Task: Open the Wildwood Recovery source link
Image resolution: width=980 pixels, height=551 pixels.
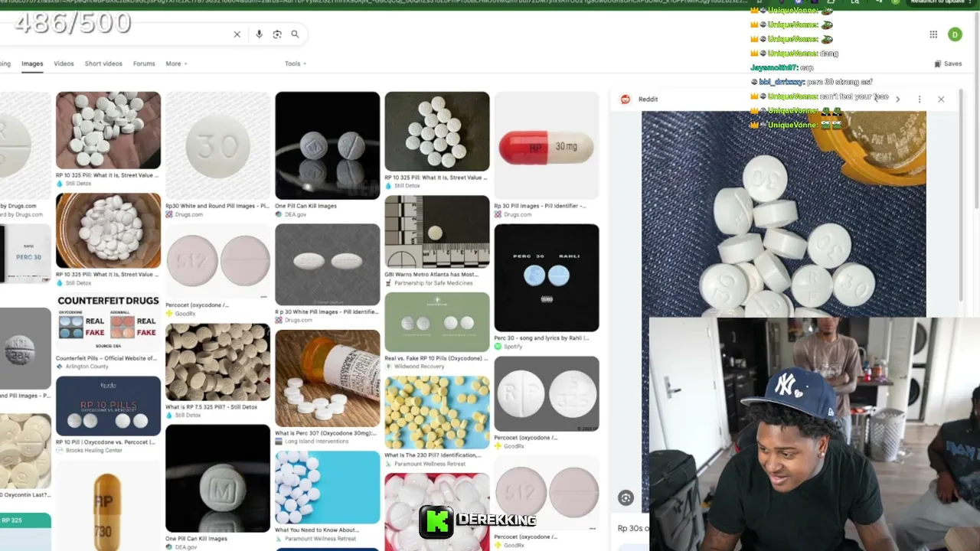Action: pyautogui.click(x=415, y=367)
